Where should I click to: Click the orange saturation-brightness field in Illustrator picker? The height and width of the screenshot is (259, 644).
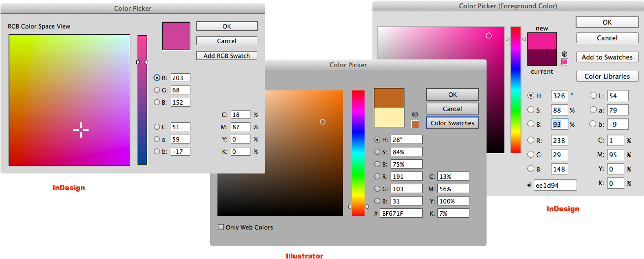280,153
